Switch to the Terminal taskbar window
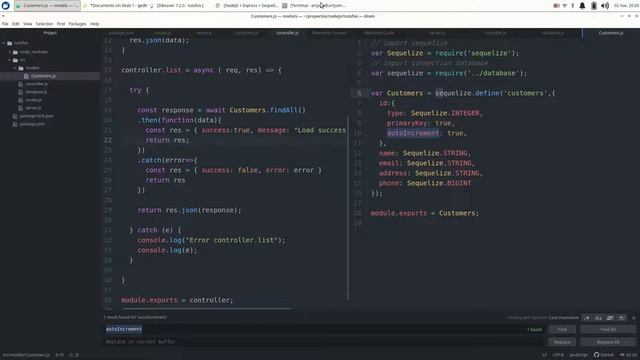Image resolution: width=640 pixels, height=360 pixels. (313, 6)
